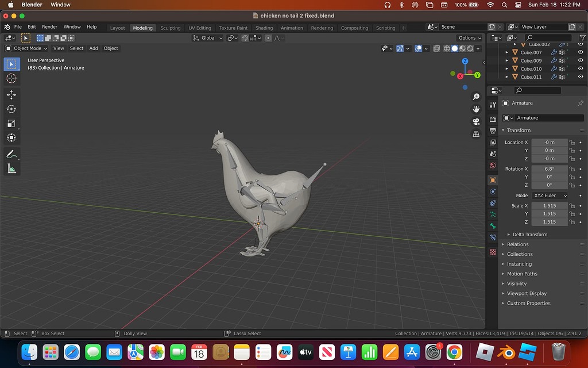Open the Edit menu

32,26
